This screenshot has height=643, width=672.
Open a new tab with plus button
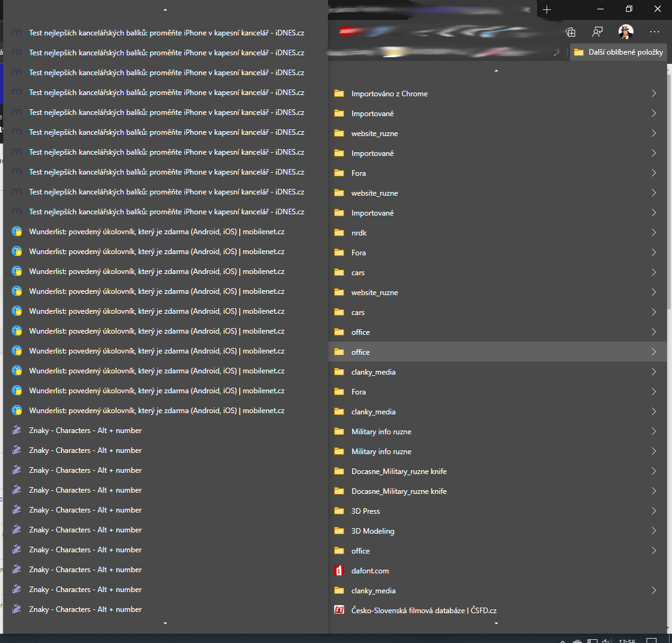point(547,9)
